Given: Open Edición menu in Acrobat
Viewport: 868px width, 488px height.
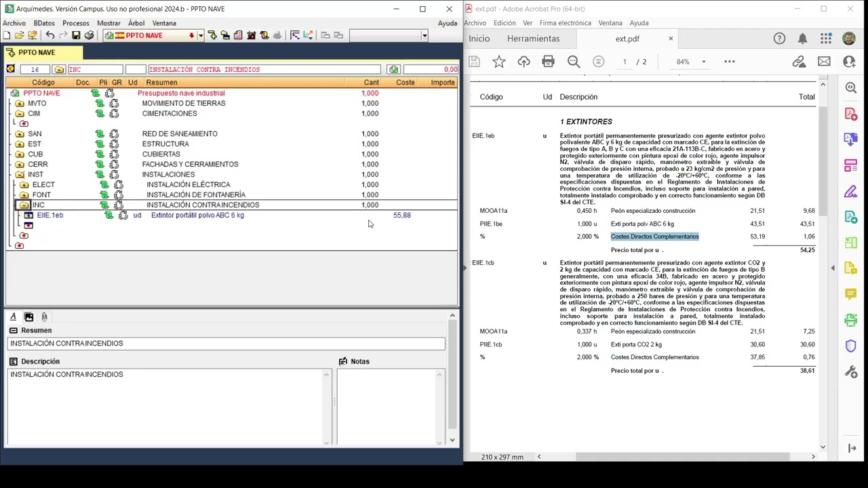Looking at the screenshot, I should [x=505, y=23].
